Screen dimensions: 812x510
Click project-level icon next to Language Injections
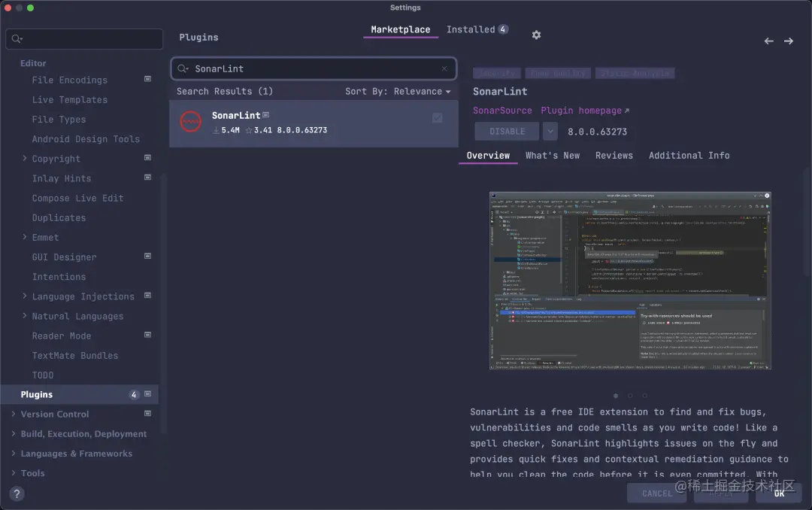pos(147,296)
